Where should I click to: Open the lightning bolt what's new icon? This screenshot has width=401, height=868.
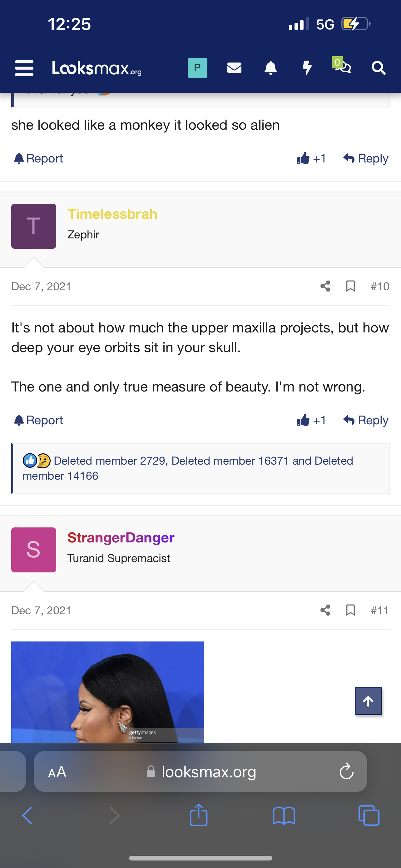[x=307, y=68]
